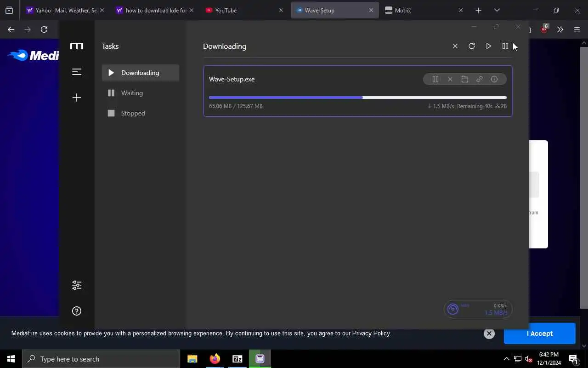Screen dimensions: 588x368
Task: Click the Wave-Setup.exe progress bar
Action: pos(358,98)
